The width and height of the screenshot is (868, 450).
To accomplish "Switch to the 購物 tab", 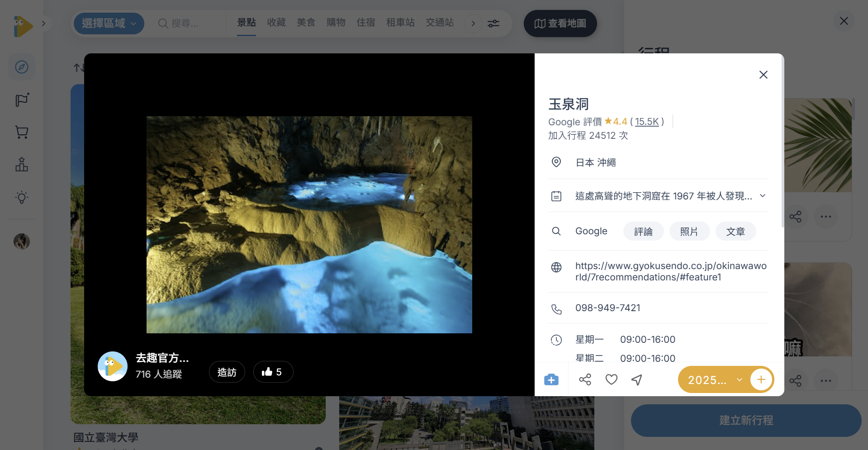I will 336,23.
